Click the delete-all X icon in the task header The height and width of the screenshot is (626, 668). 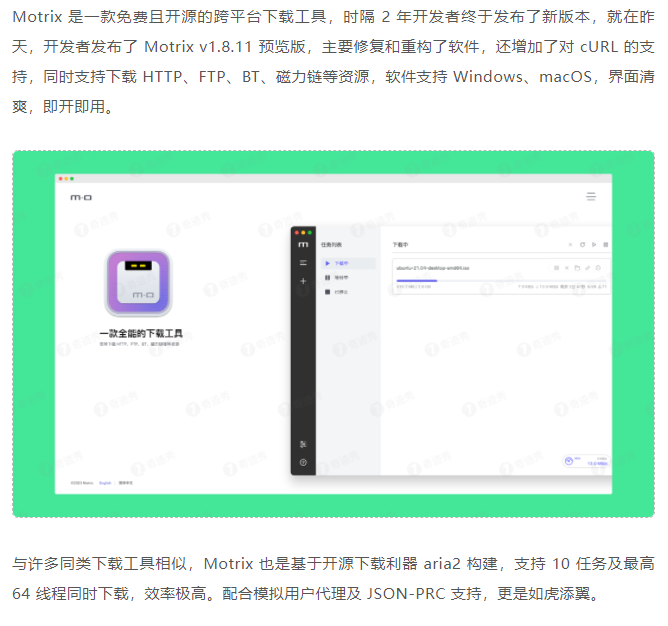point(570,245)
